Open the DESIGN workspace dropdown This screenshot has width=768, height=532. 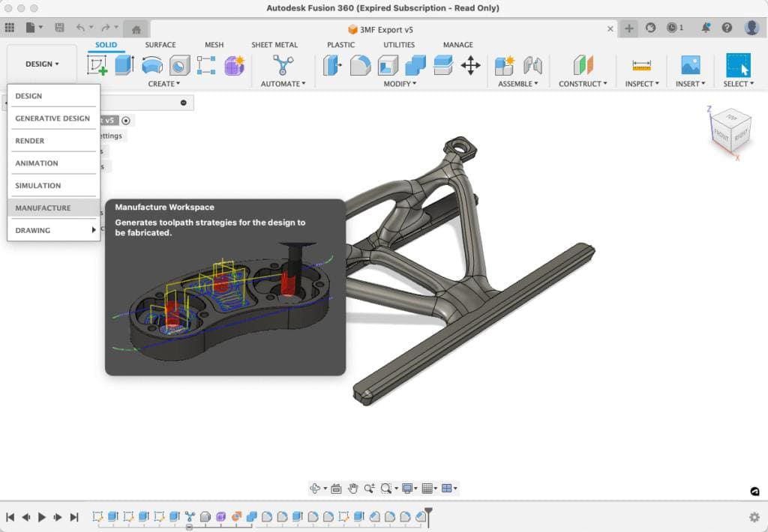click(42, 64)
